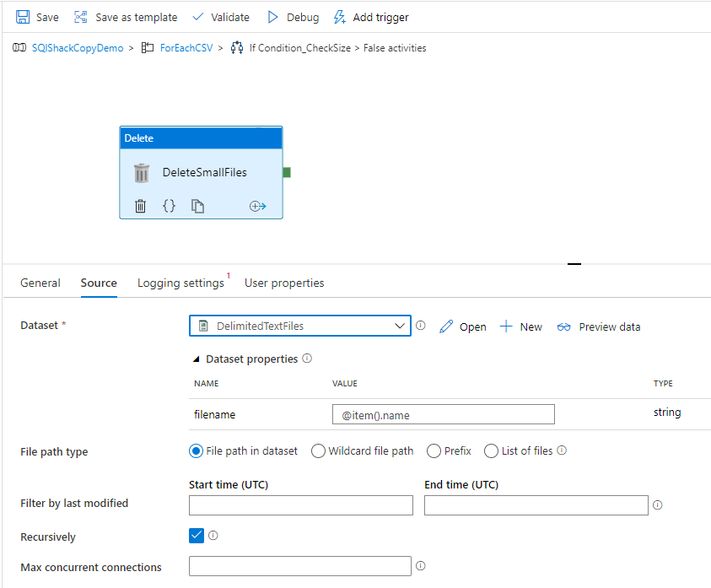The width and height of the screenshot is (711, 588).
Task: Uncheck the Recursively checkbox
Action: (196, 536)
